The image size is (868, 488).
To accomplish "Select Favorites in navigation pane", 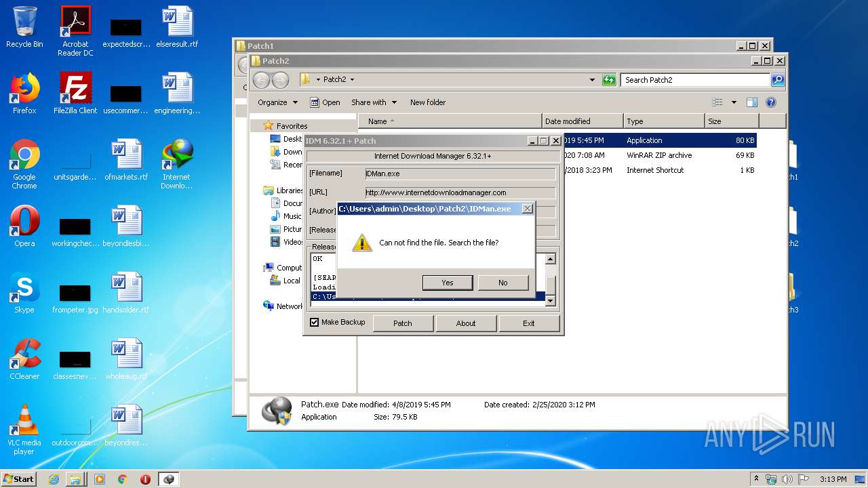I will coord(292,126).
